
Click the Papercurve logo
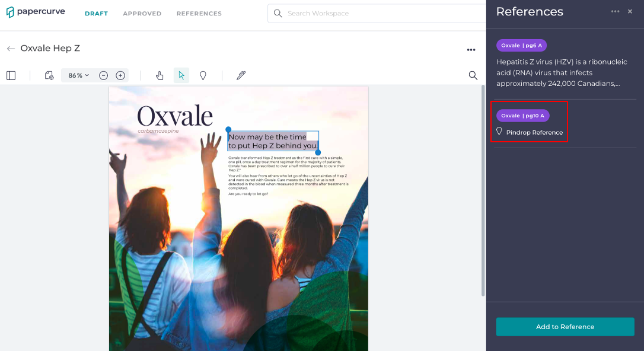(x=36, y=12)
